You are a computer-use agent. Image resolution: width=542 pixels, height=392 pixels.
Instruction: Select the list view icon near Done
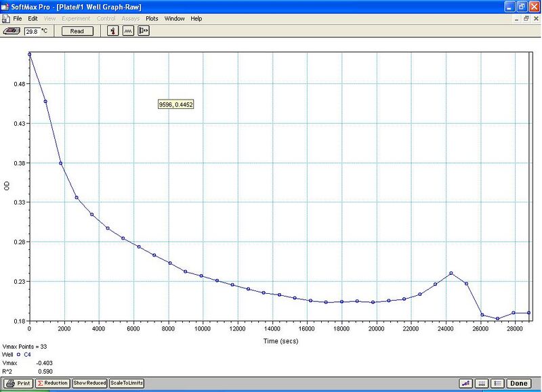[x=497, y=383]
